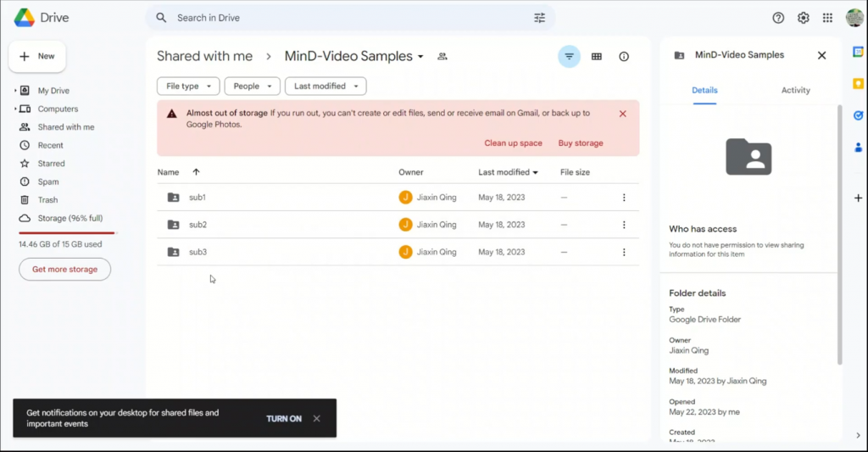Click Jiaxin Qing avatar in sub1 row
This screenshot has width=868, height=452.
coord(405,198)
